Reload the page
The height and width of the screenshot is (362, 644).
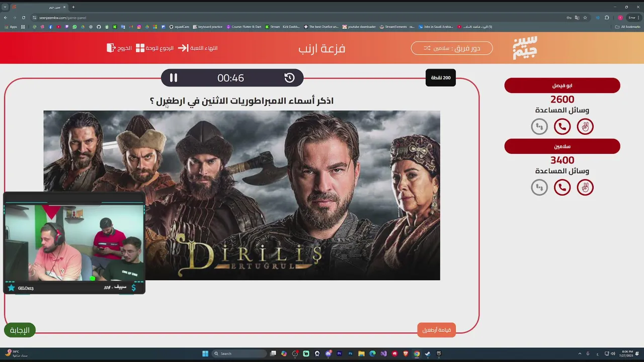click(23, 18)
